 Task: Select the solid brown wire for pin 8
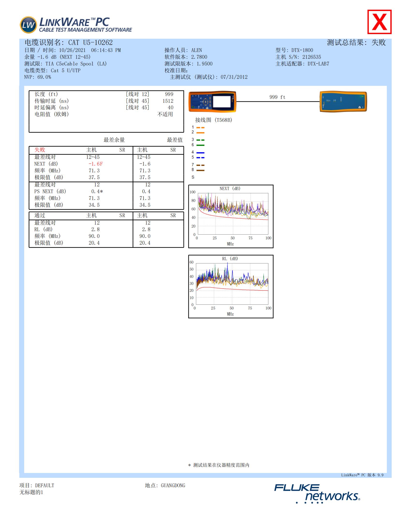coord(200,170)
